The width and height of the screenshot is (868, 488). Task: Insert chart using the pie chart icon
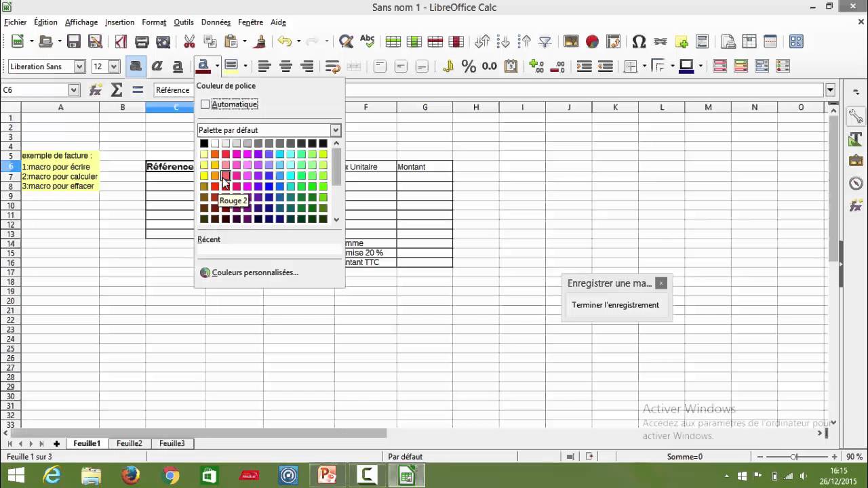[x=592, y=41]
